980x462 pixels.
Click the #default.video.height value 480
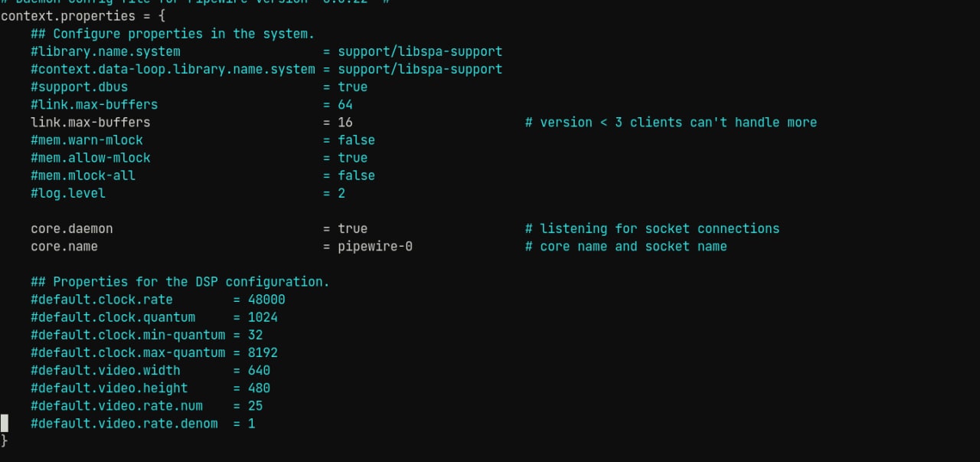(259, 388)
